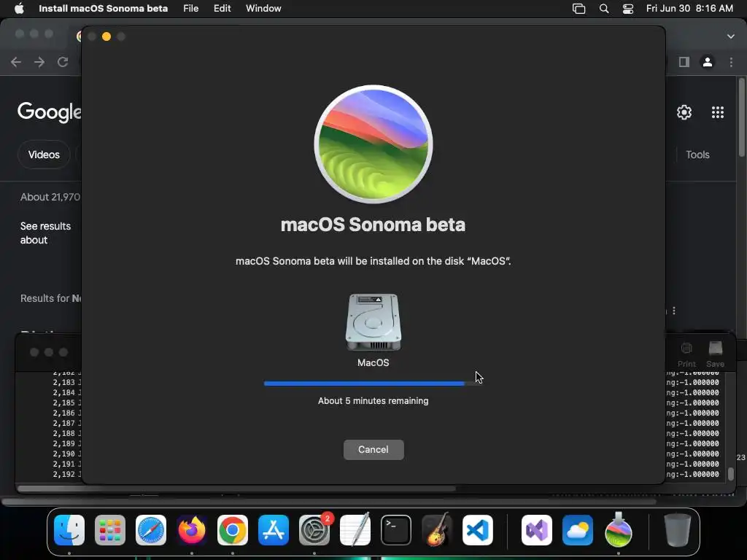Open System Settings from the Dock

click(314, 530)
